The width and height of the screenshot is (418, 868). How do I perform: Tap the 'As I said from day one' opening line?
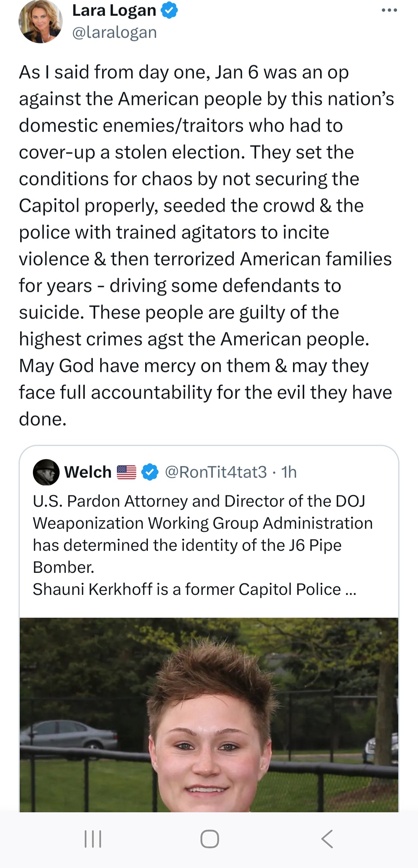click(184, 72)
